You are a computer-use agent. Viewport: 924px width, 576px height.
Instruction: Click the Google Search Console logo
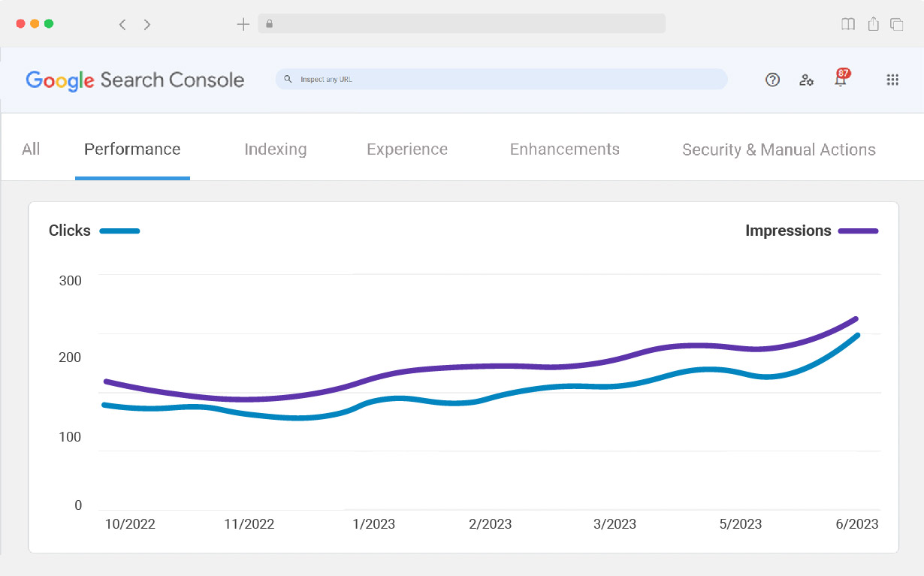[x=135, y=80]
